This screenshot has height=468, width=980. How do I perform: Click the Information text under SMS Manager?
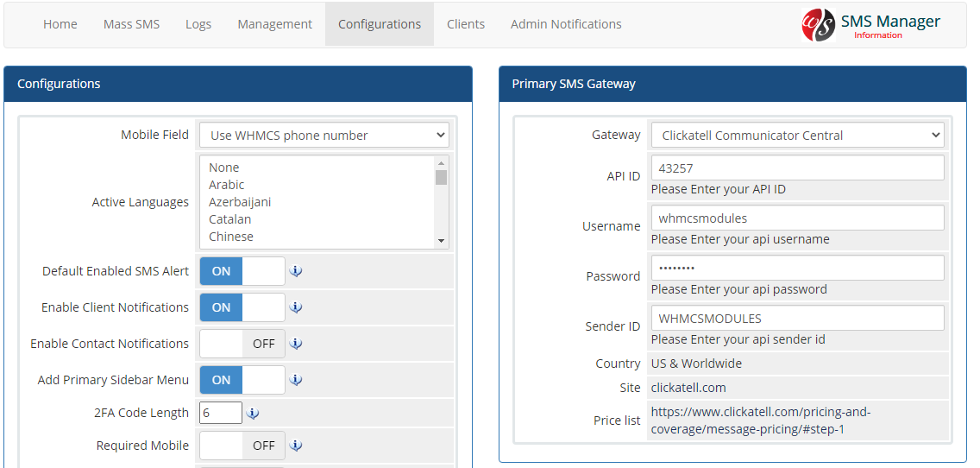(x=878, y=35)
